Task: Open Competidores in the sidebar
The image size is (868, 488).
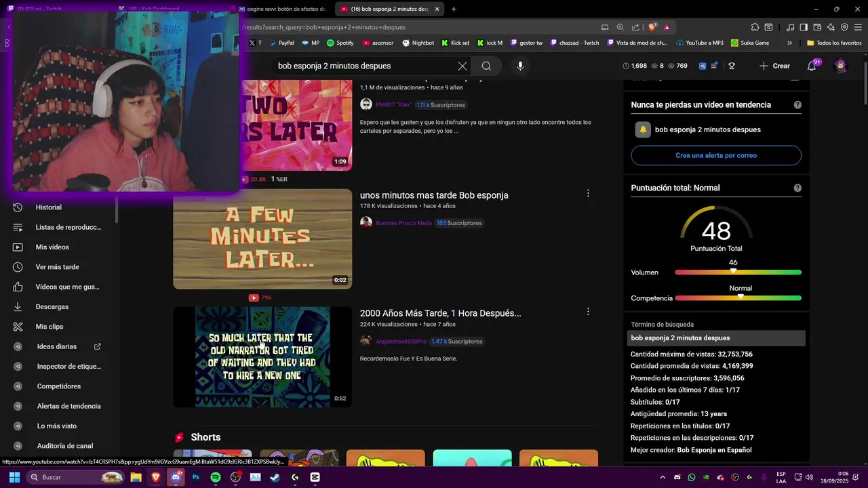Action: click(59, 386)
